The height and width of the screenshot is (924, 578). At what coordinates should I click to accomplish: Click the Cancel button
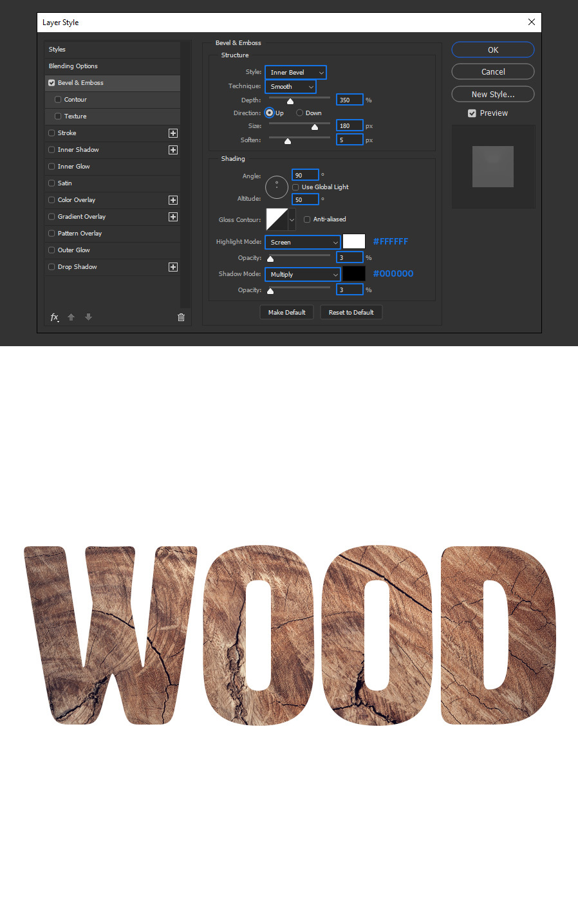[493, 71]
